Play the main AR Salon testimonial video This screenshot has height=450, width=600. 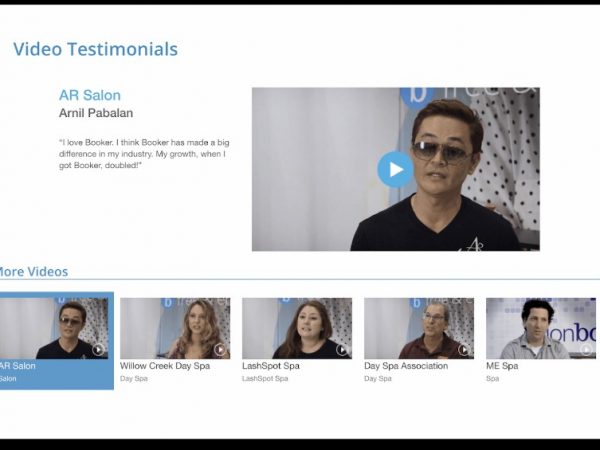pyautogui.click(x=395, y=169)
